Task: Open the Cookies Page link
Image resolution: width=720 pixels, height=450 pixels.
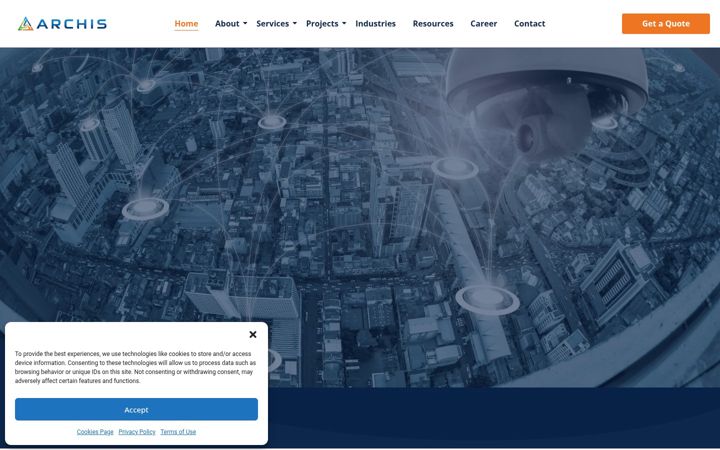Action: point(95,432)
